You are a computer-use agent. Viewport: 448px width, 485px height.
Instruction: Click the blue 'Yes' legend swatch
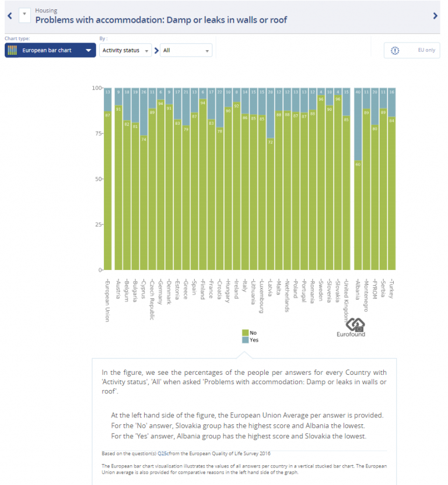pos(246,340)
